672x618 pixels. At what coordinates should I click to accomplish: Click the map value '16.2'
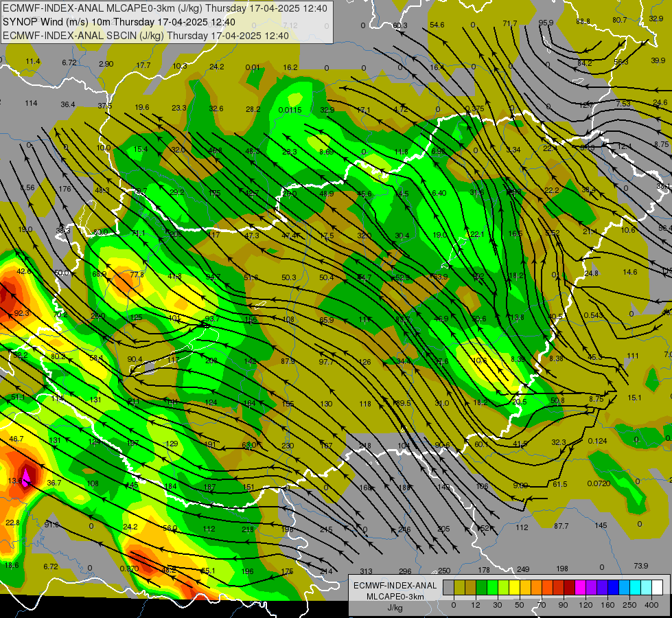point(290,67)
